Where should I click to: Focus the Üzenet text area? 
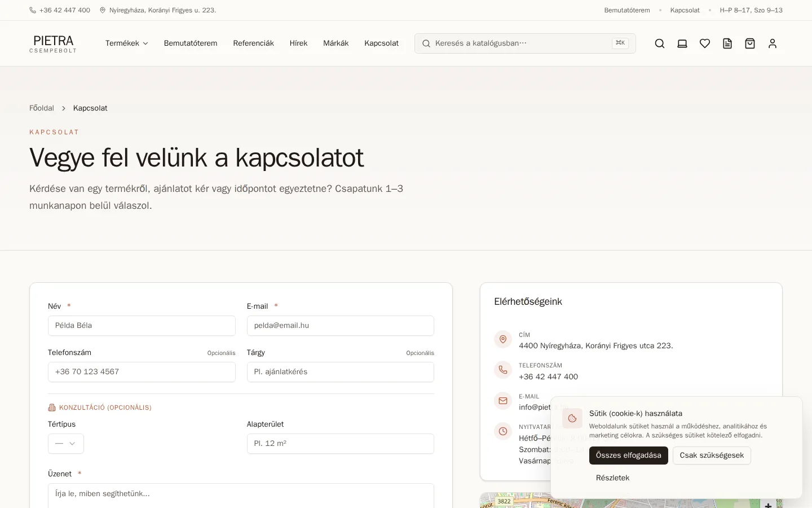[x=241, y=496]
